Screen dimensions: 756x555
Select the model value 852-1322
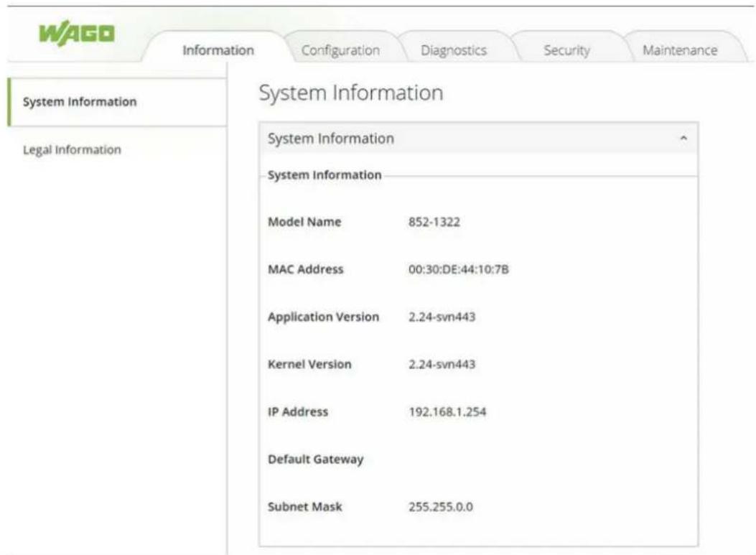pos(434,222)
